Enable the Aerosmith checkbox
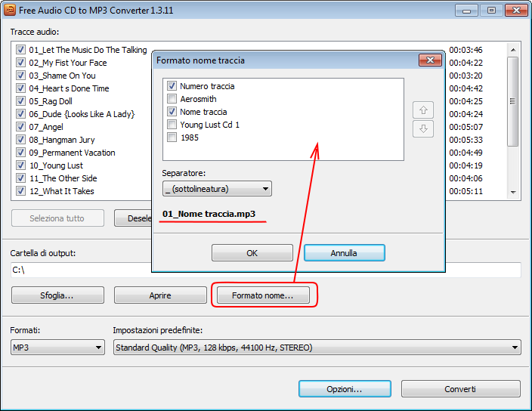 [172, 99]
